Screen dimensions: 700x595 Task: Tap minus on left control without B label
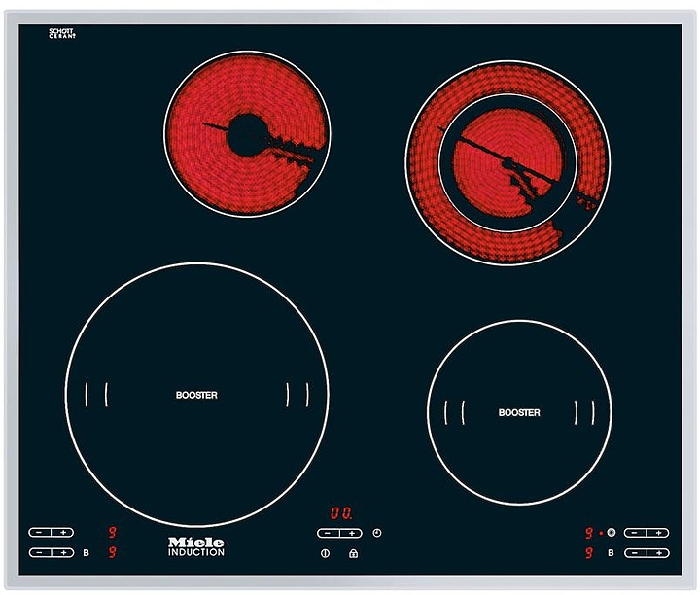click(40, 532)
